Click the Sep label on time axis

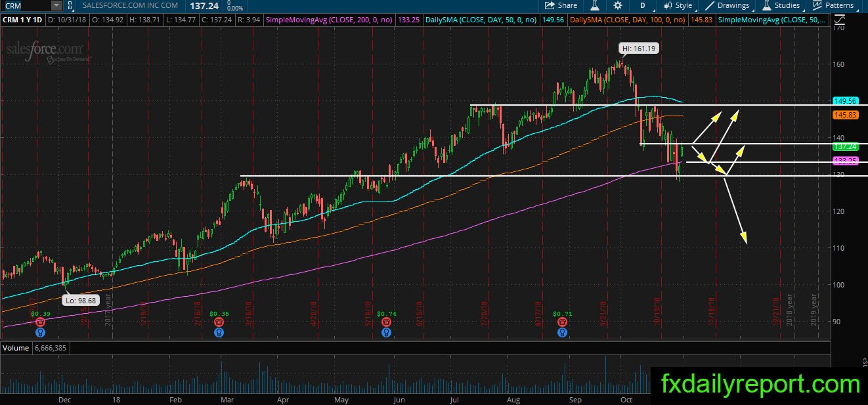click(x=575, y=398)
